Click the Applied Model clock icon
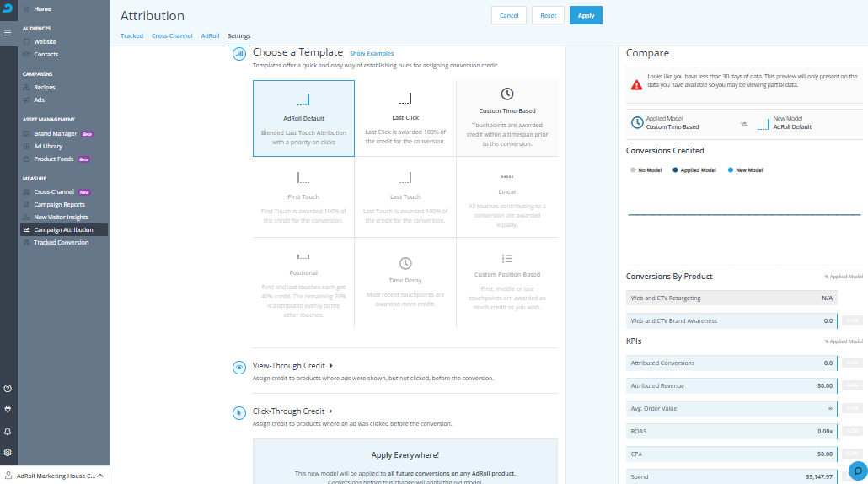The image size is (868, 484). pyautogui.click(x=637, y=122)
